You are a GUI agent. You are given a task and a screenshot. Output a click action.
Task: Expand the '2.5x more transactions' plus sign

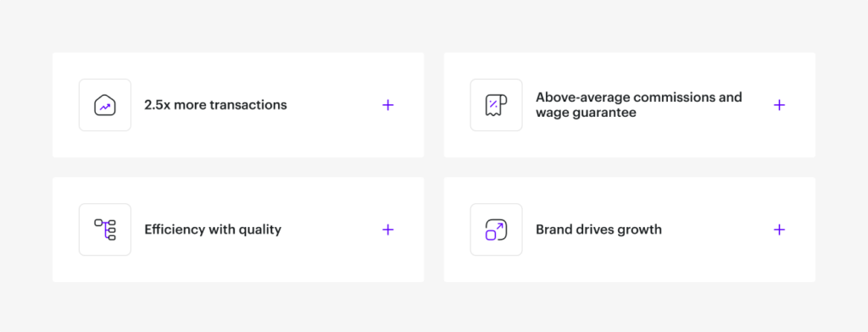click(x=388, y=105)
